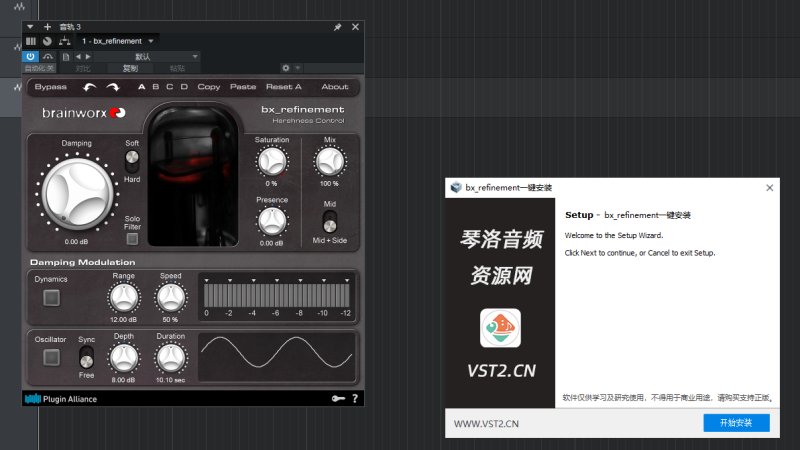Screen dimensions: 800x450
Task: Open the 默认 preset dropdown
Action: [x=147, y=57]
